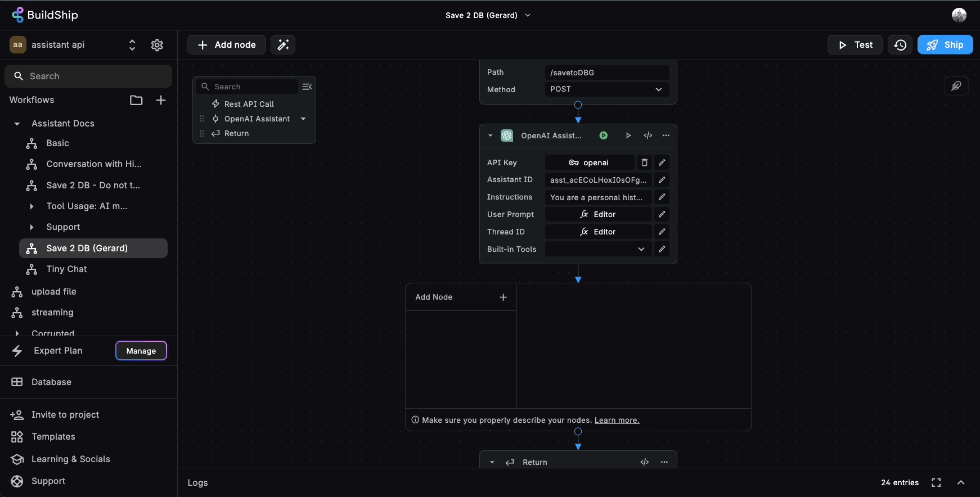980x497 pixels.
Task: Click the new workflow folder icon
Action: coord(136,100)
